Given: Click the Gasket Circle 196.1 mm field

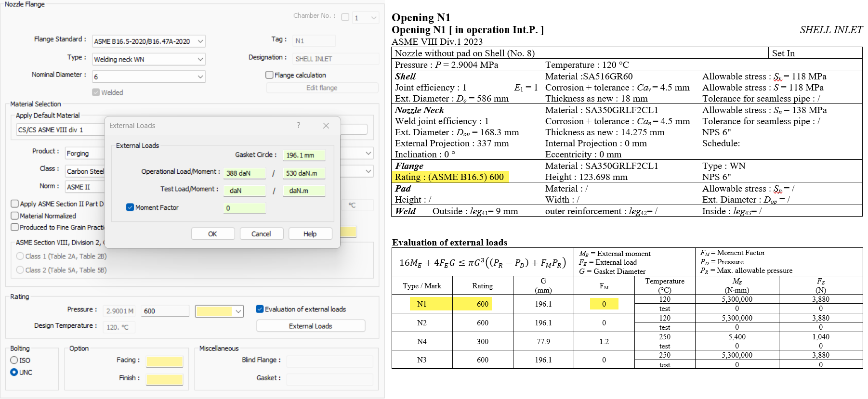Looking at the screenshot, I should [x=304, y=155].
